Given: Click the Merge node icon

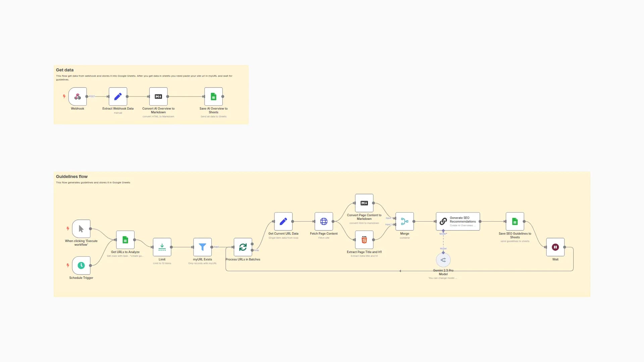Looking at the screenshot, I should coord(405,221).
